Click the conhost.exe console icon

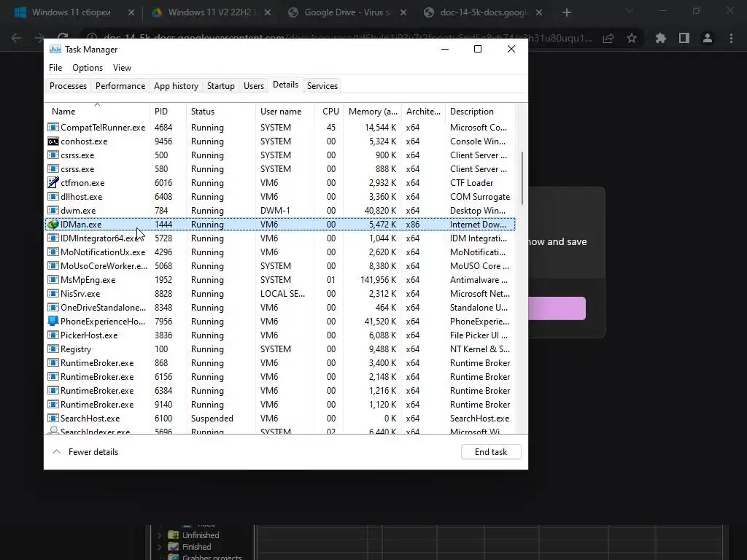53,141
